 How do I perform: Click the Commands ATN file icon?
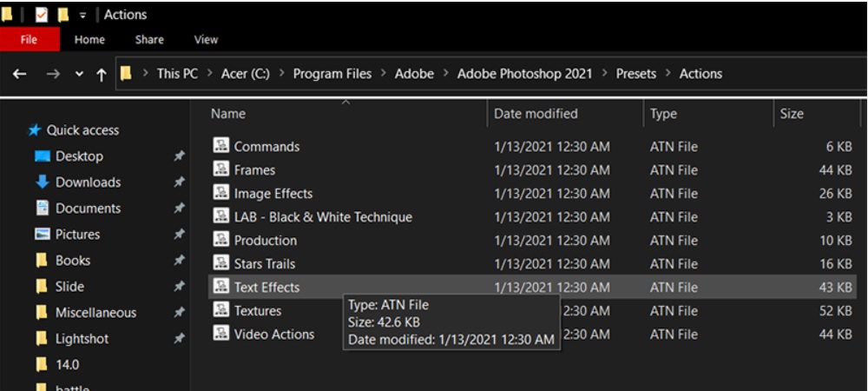(x=221, y=146)
